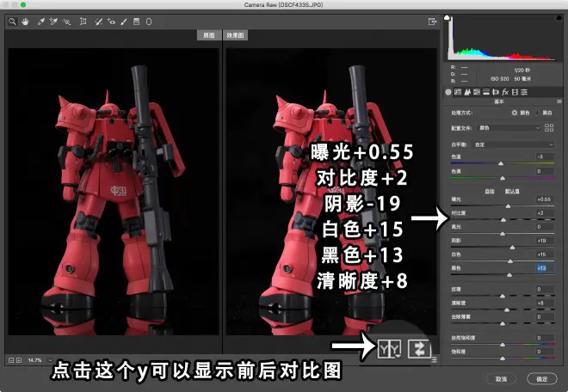Open the Tone Curve panel icon
Image resolution: width=568 pixels, height=392 pixels.
(x=458, y=92)
